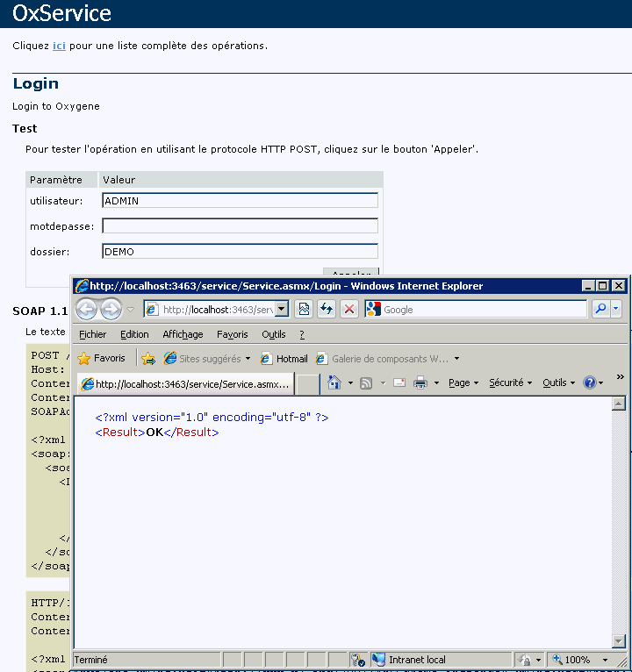
Task: Open the Edition menu
Action: coord(134,334)
